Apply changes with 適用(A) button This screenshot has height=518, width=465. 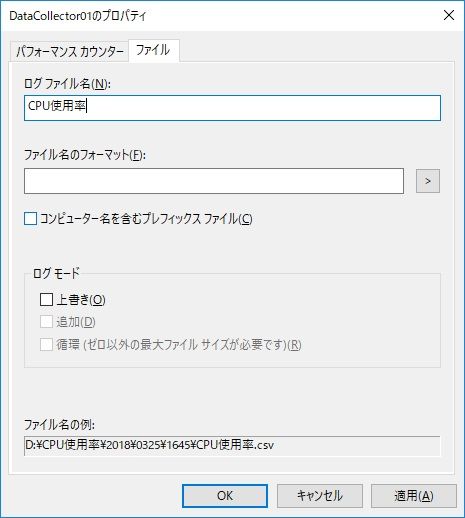pyautogui.click(x=414, y=496)
